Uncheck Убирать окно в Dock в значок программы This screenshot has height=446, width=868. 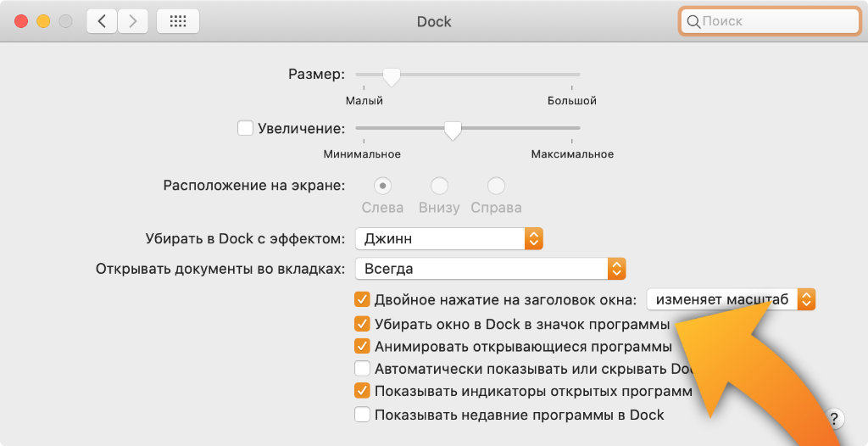coord(362,324)
